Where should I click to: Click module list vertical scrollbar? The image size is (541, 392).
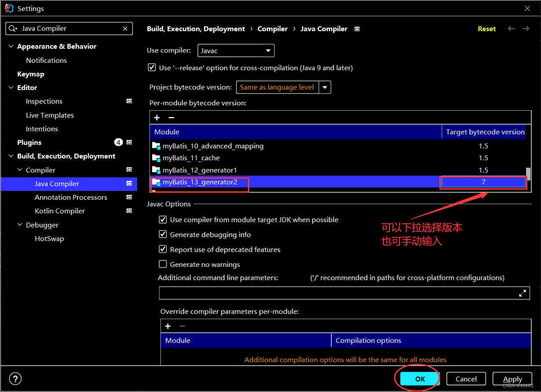pyautogui.click(x=528, y=174)
